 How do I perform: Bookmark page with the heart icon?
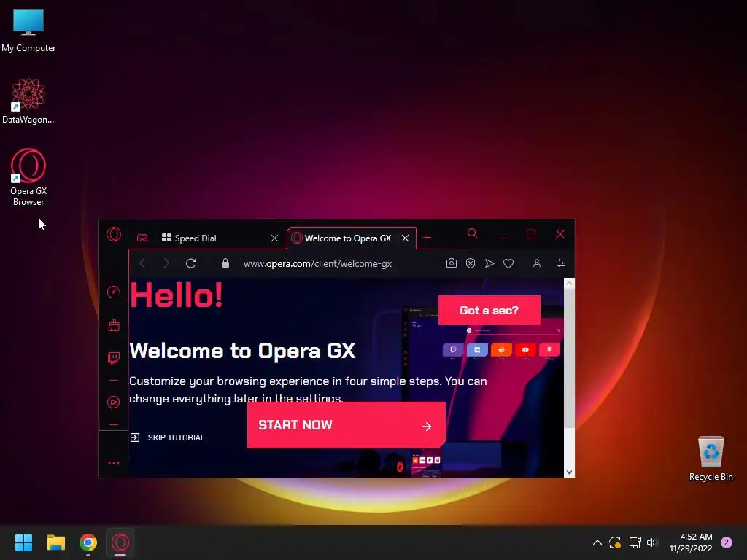pos(508,263)
